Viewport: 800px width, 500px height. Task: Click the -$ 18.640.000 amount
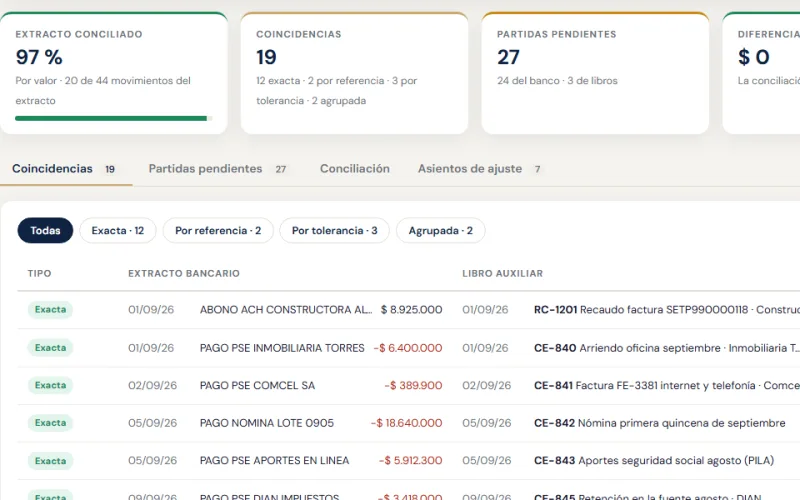point(406,423)
